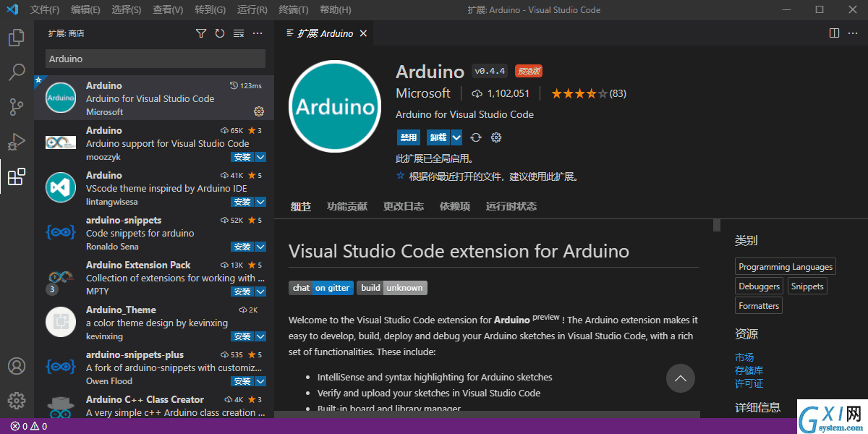The height and width of the screenshot is (434, 868).
Task: Open the 市场 resource link
Action: point(744,357)
